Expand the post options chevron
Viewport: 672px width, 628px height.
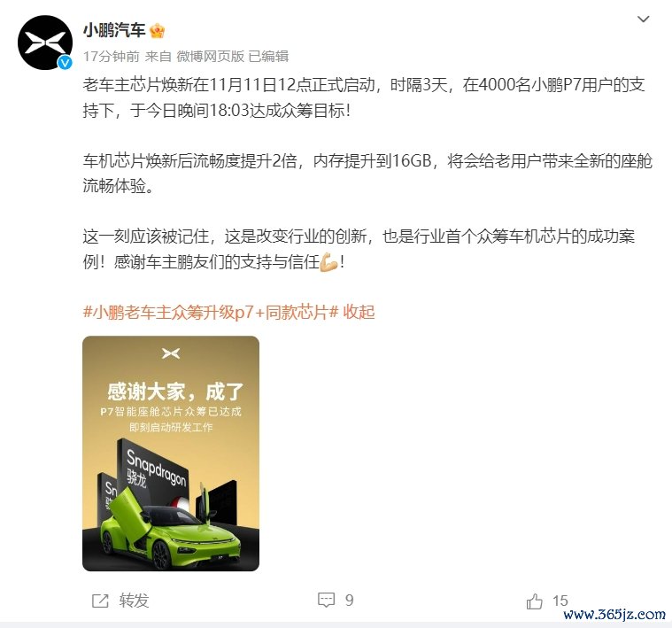pos(644,19)
